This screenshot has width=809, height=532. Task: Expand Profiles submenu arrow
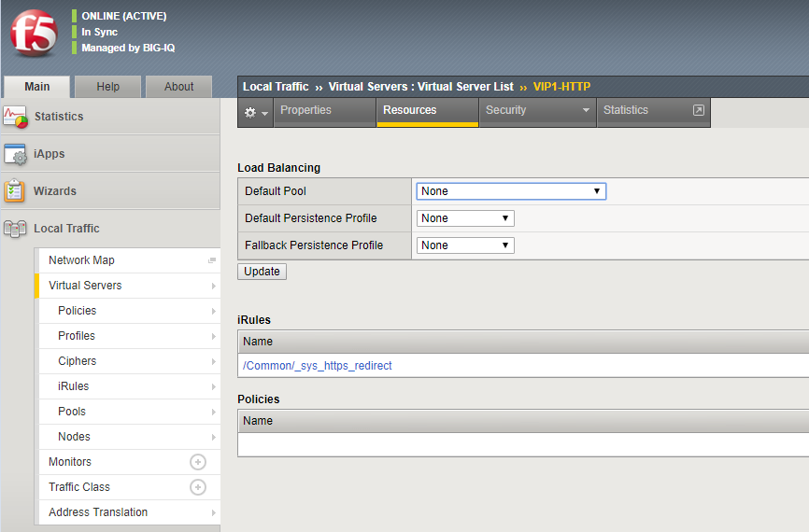[214, 337]
